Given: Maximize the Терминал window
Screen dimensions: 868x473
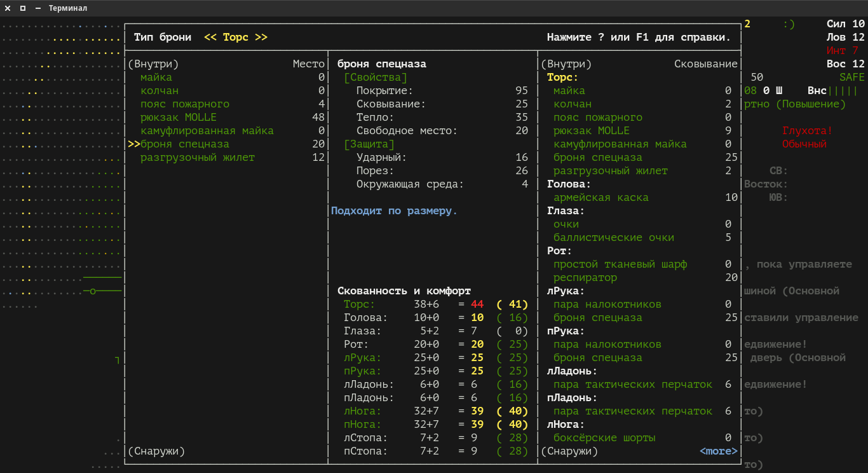Looking at the screenshot, I should pyautogui.click(x=23, y=8).
